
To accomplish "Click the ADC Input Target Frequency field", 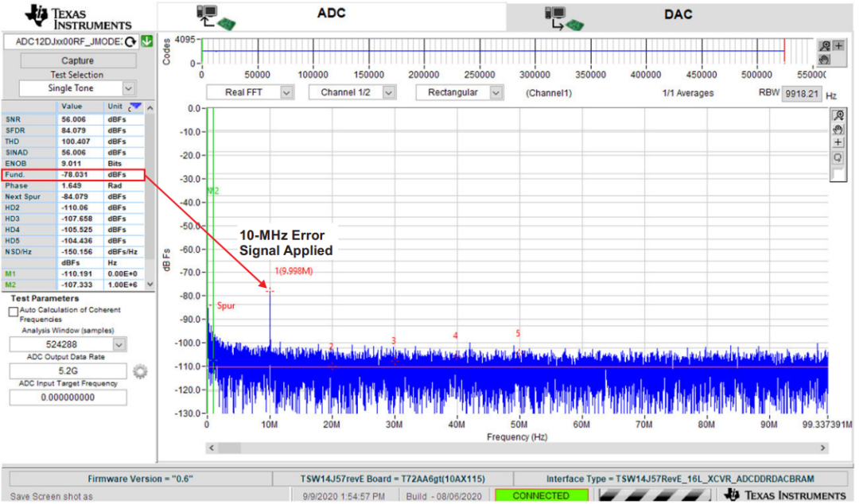I will (68, 397).
